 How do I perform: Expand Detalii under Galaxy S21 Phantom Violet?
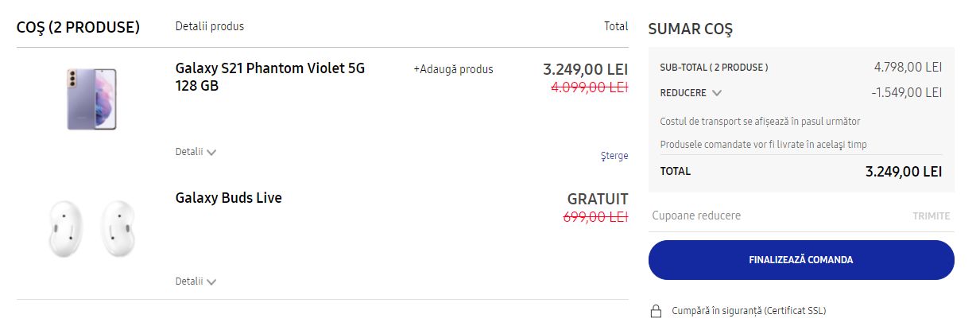196,152
